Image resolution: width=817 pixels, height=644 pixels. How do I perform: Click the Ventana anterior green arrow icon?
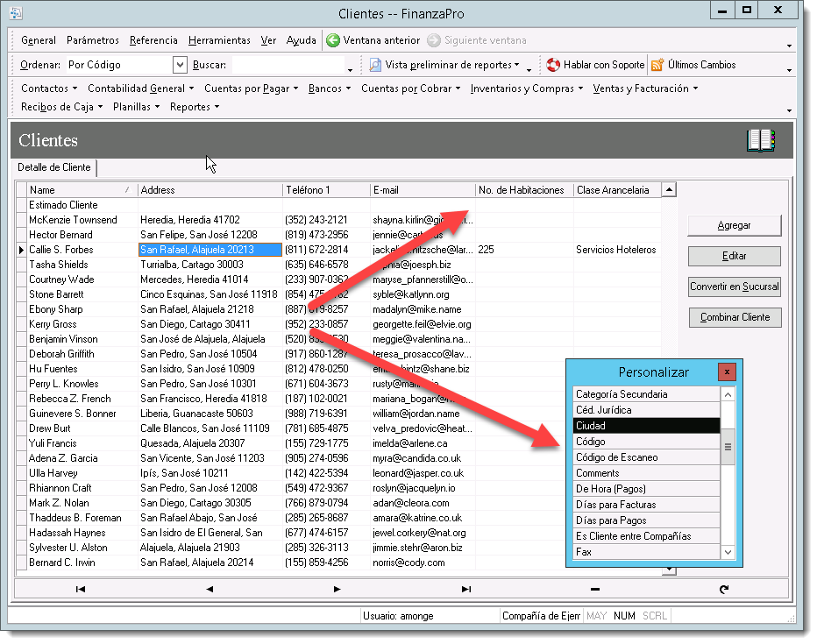click(333, 40)
